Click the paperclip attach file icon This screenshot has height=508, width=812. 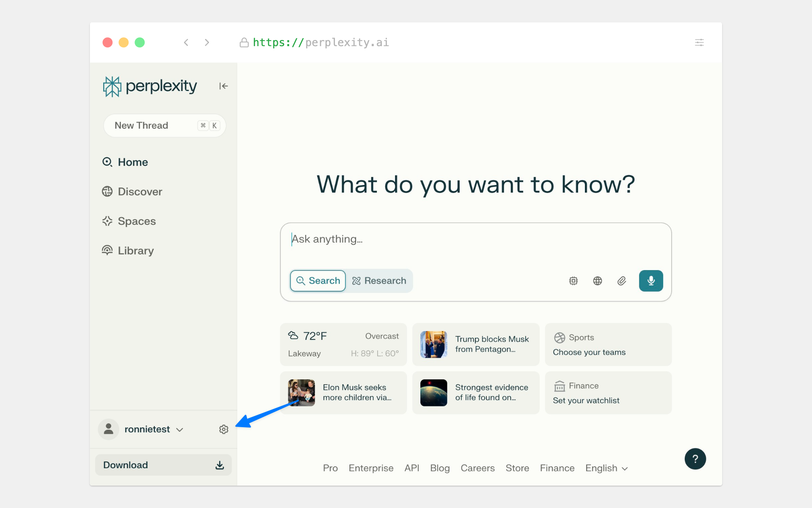pyautogui.click(x=621, y=281)
